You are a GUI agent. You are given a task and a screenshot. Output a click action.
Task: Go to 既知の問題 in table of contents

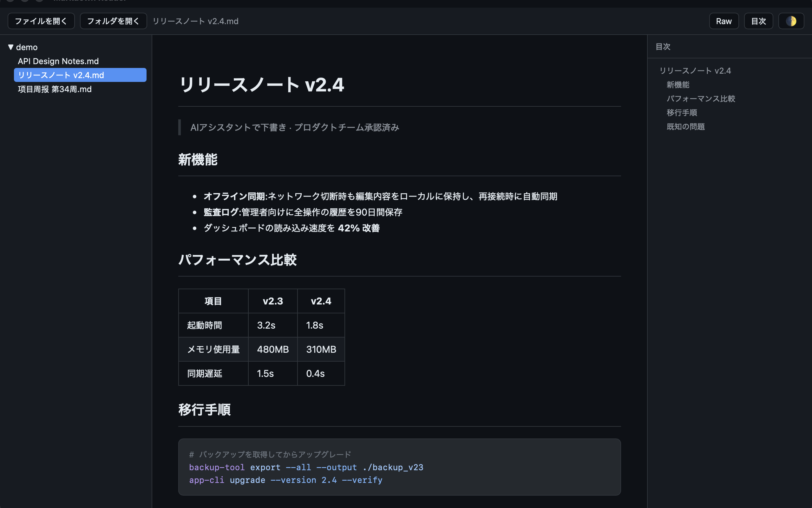(x=685, y=127)
